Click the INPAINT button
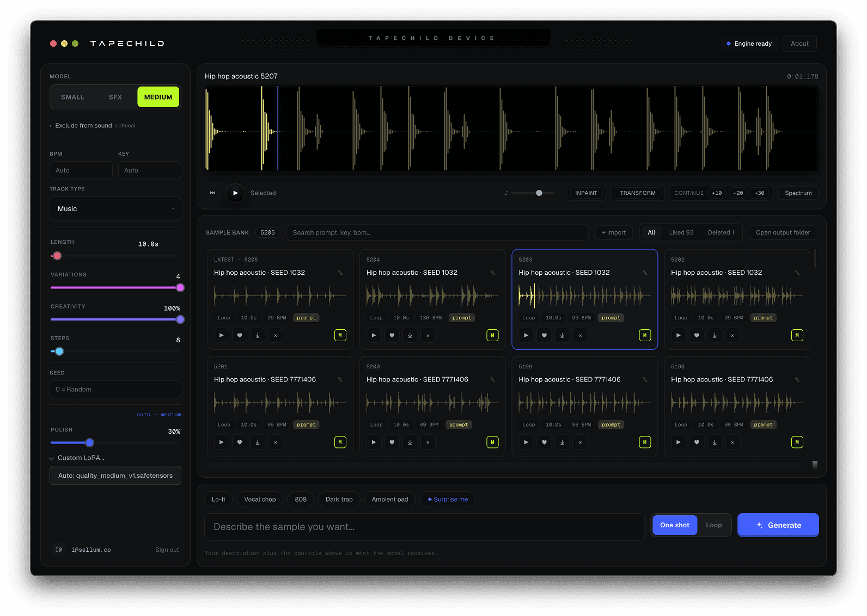Screen dimensions: 867x616 tap(586, 193)
